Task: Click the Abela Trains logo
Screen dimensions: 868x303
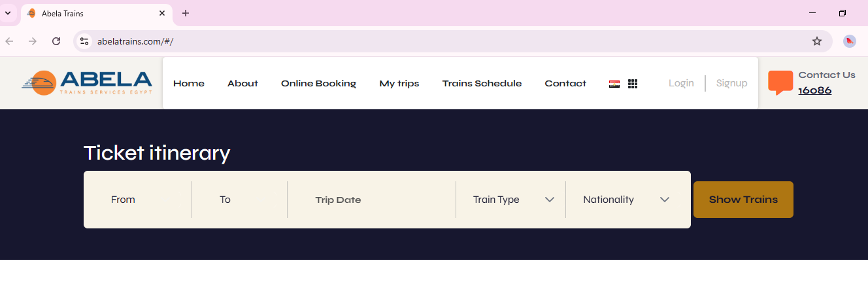Action: 87,83
